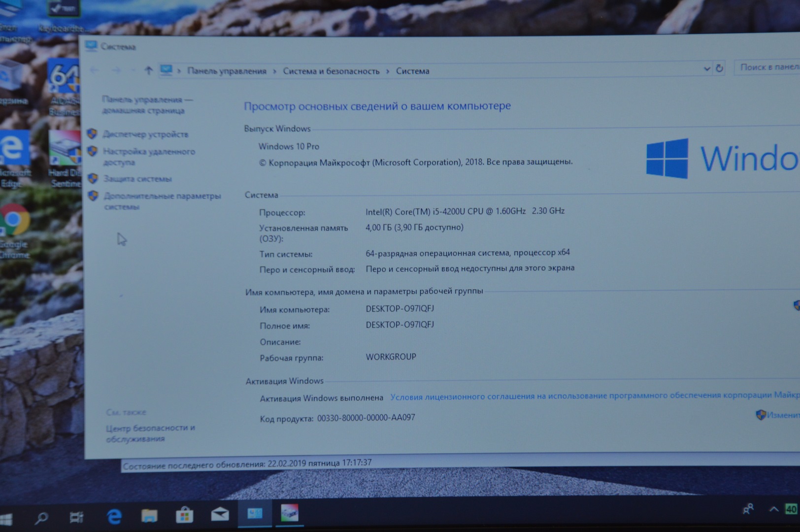
Task: Open AIDA64 Business desktop shortcut
Action: pos(64,87)
